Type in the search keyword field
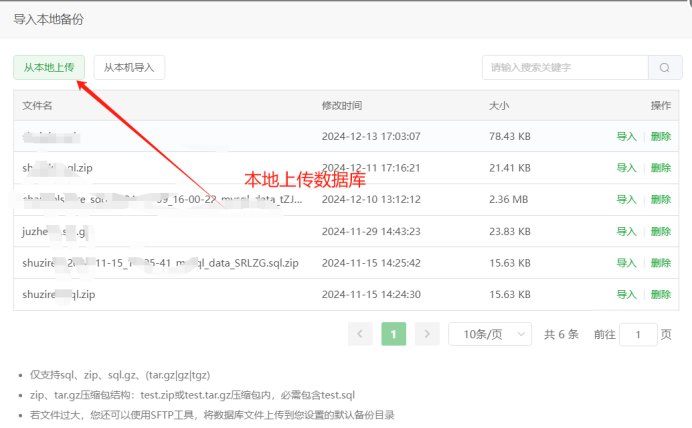692x428 pixels. coord(564,68)
